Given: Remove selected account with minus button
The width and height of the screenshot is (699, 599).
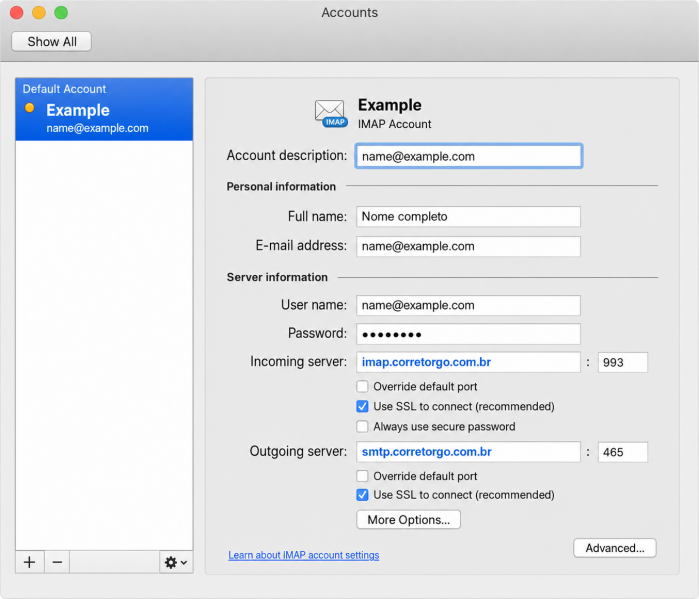Looking at the screenshot, I should coord(57,562).
